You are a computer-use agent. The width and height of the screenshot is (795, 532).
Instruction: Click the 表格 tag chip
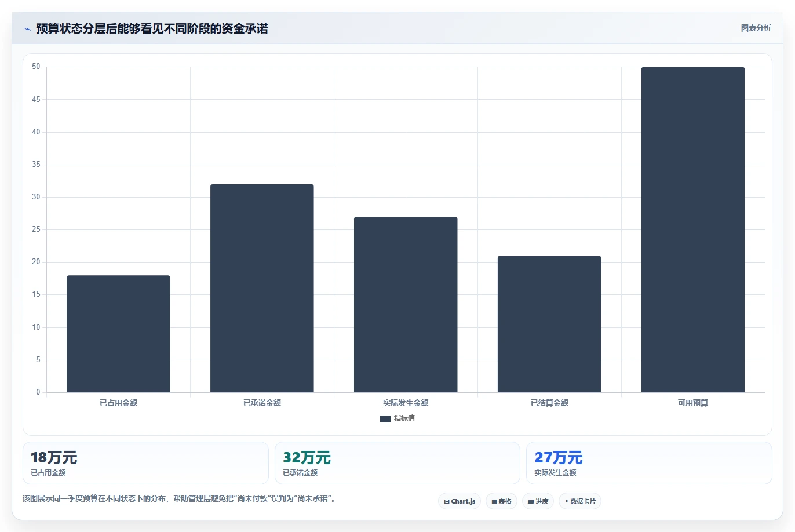coord(501,501)
